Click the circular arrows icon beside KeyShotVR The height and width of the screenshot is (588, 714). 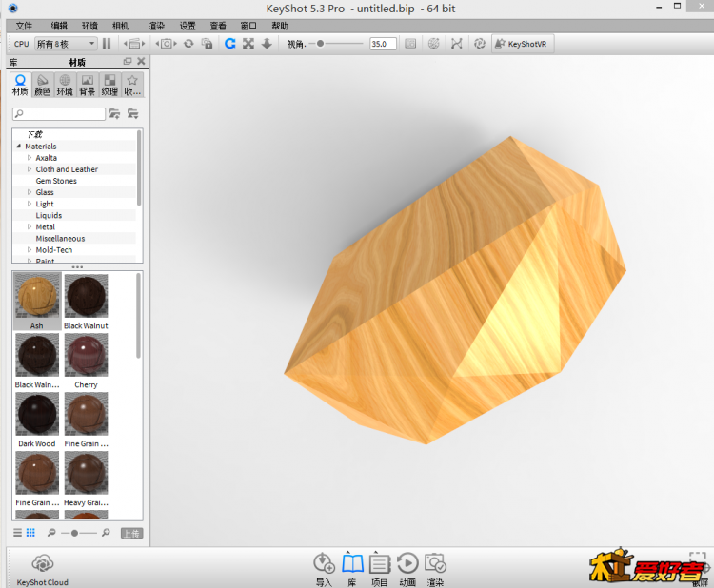point(480,44)
